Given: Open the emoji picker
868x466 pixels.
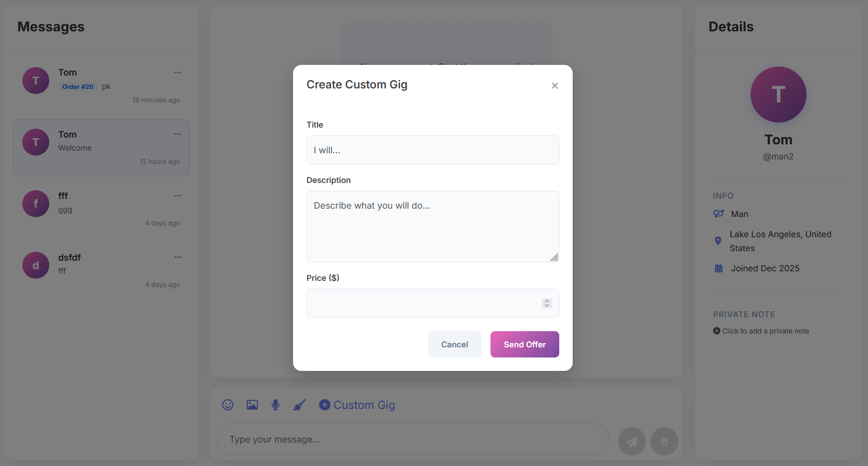Looking at the screenshot, I should click(228, 405).
